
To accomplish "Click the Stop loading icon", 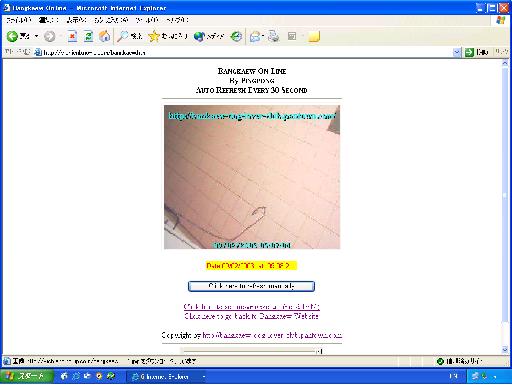I will pos(72,36).
